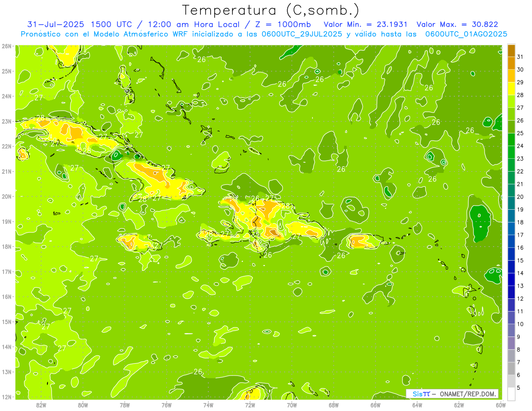Click legend swatch between 30 and 31
The image size is (532, 411).
[x=511, y=63]
